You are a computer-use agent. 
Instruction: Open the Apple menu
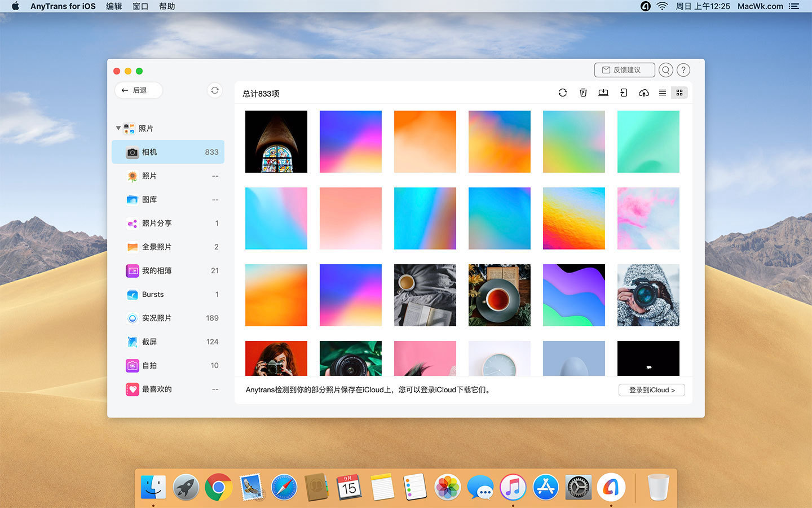coord(15,6)
